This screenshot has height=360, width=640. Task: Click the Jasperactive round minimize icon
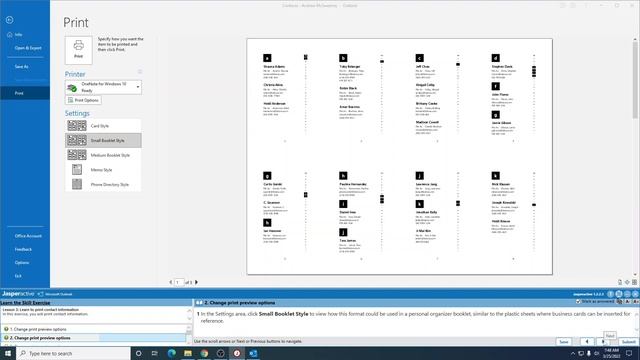pyautogui.click(x=627, y=294)
